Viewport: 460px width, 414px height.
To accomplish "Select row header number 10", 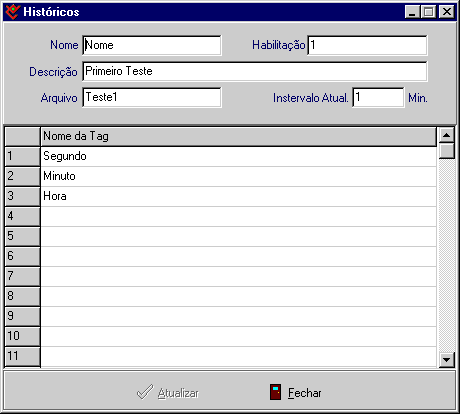I will pyautogui.click(x=22, y=336).
